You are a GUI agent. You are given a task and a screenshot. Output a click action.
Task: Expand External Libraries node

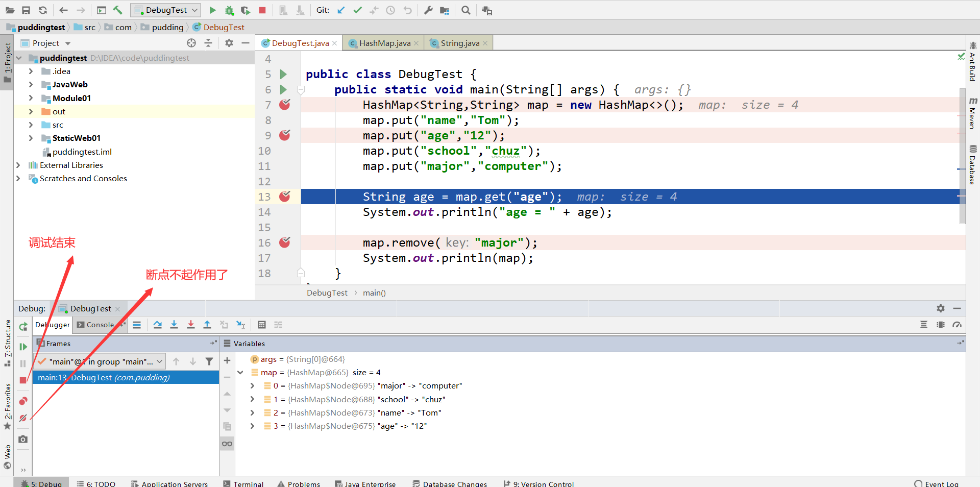[x=18, y=165]
